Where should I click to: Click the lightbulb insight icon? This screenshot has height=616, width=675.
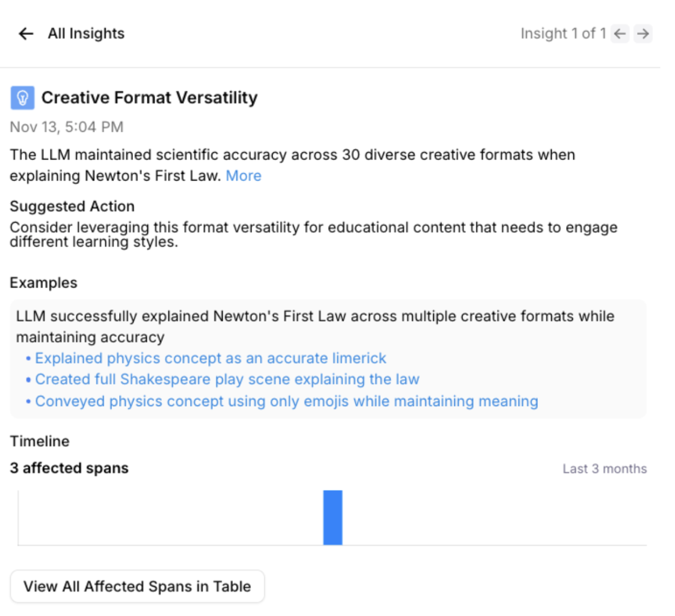(x=22, y=97)
